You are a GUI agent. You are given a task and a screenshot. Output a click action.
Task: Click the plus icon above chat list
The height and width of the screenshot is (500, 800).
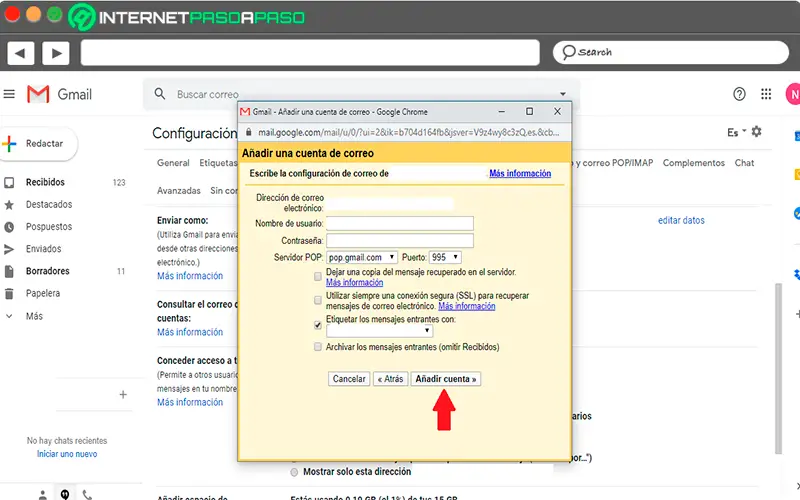[x=123, y=394]
